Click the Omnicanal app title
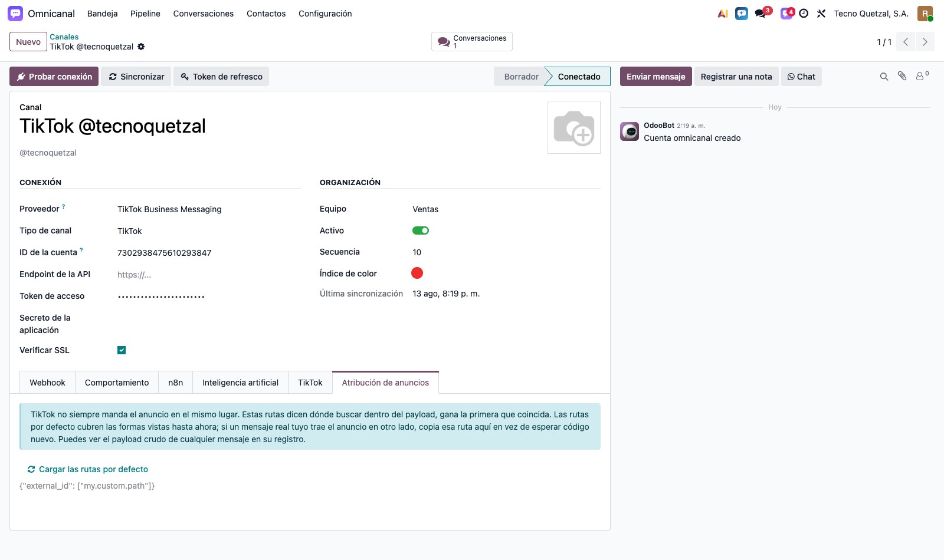 51,14
